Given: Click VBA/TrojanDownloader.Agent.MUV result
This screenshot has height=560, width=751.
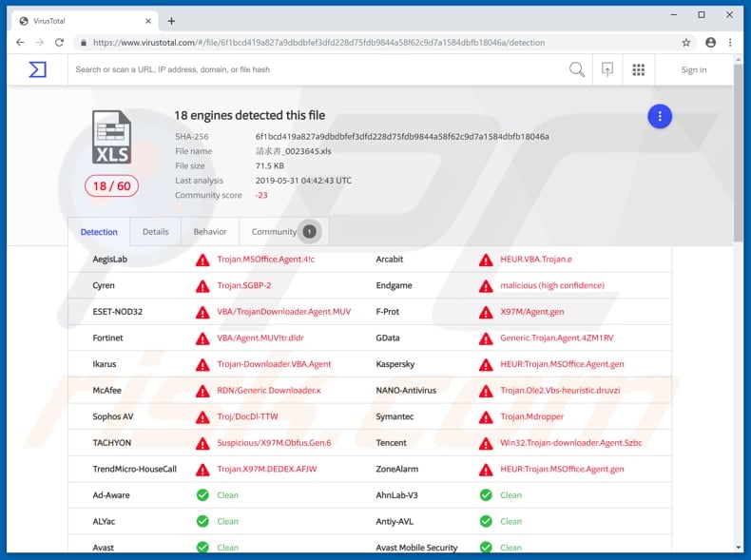Looking at the screenshot, I should point(283,312).
